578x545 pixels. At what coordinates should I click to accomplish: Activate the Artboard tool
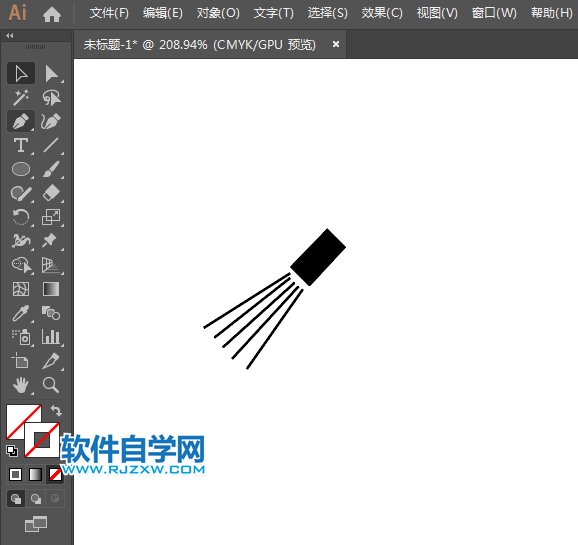21,361
